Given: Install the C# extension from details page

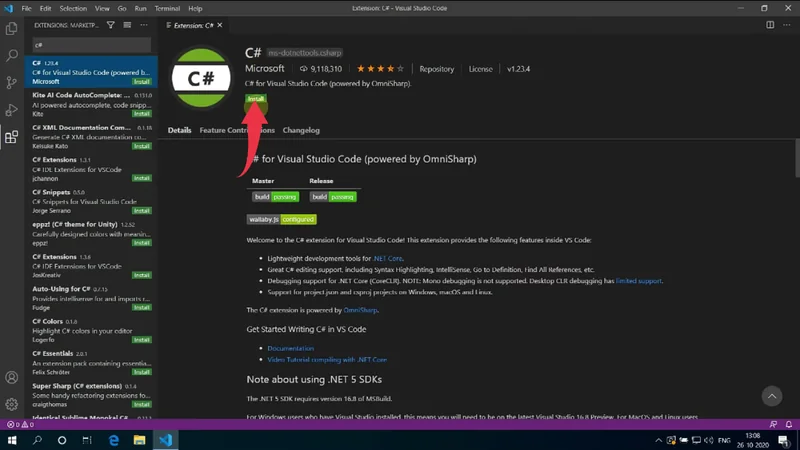Looking at the screenshot, I should click(256, 99).
